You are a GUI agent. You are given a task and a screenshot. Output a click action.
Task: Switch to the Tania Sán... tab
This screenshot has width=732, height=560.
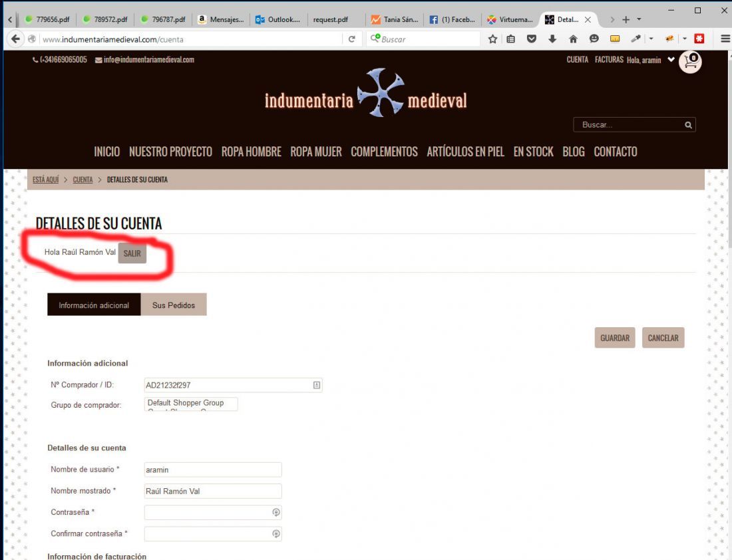coord(395,19)
